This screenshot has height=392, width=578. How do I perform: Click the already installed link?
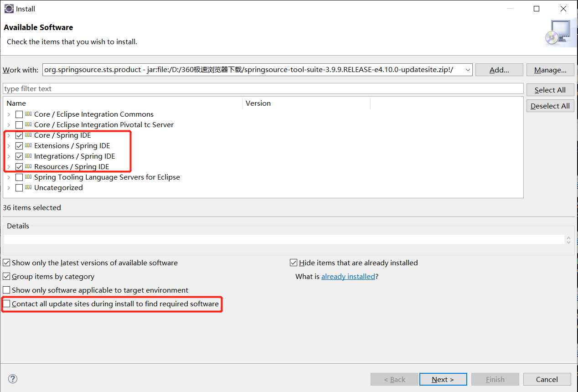(348, 276)
